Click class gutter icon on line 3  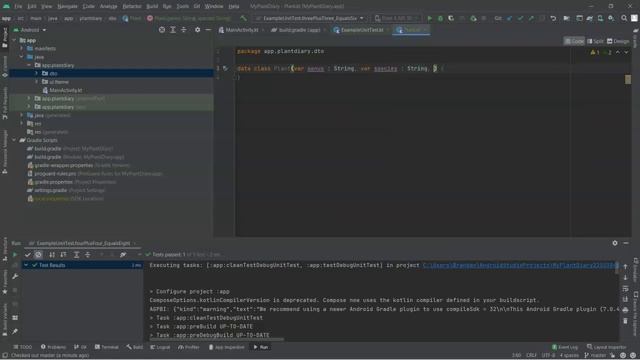pyautogui.click(x=225, y=69)
